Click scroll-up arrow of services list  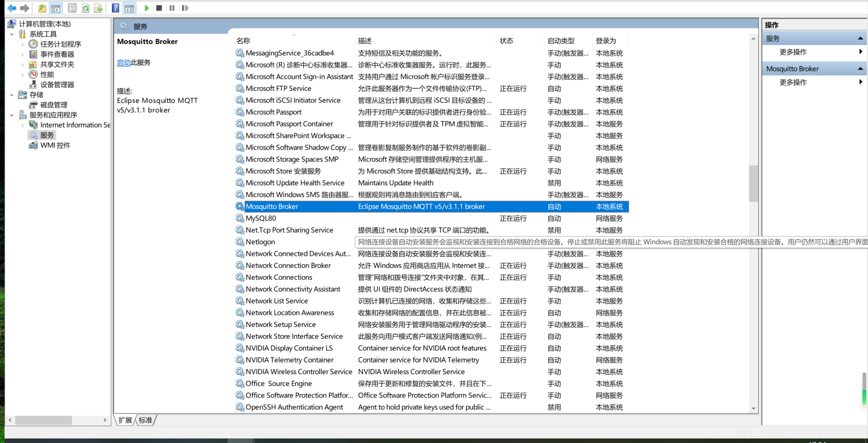coord(753,39)
